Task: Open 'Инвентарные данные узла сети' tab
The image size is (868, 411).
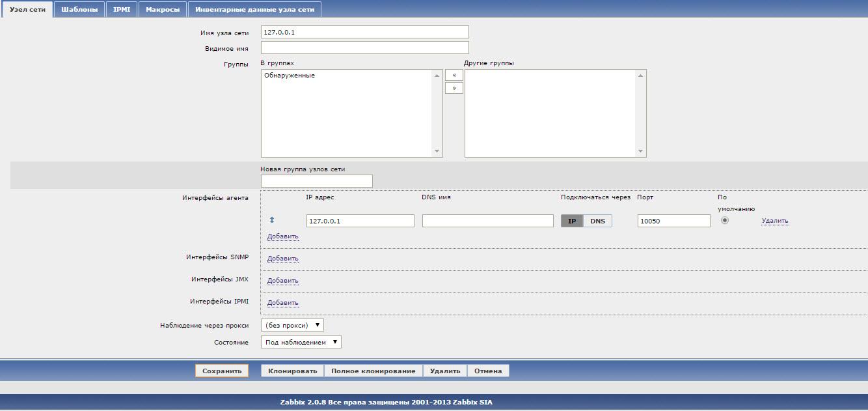Action: (x=255, y=9)
